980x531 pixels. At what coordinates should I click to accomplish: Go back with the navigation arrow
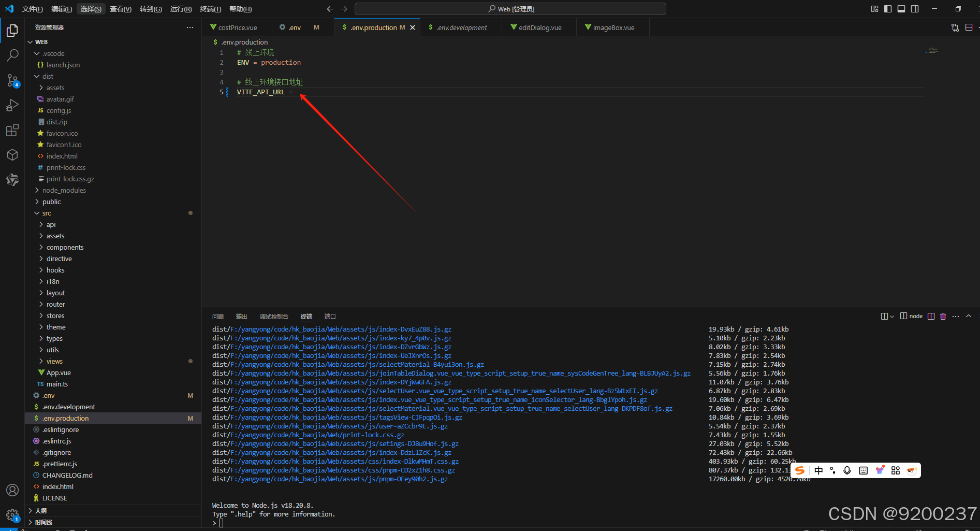[x=330, y=9]
